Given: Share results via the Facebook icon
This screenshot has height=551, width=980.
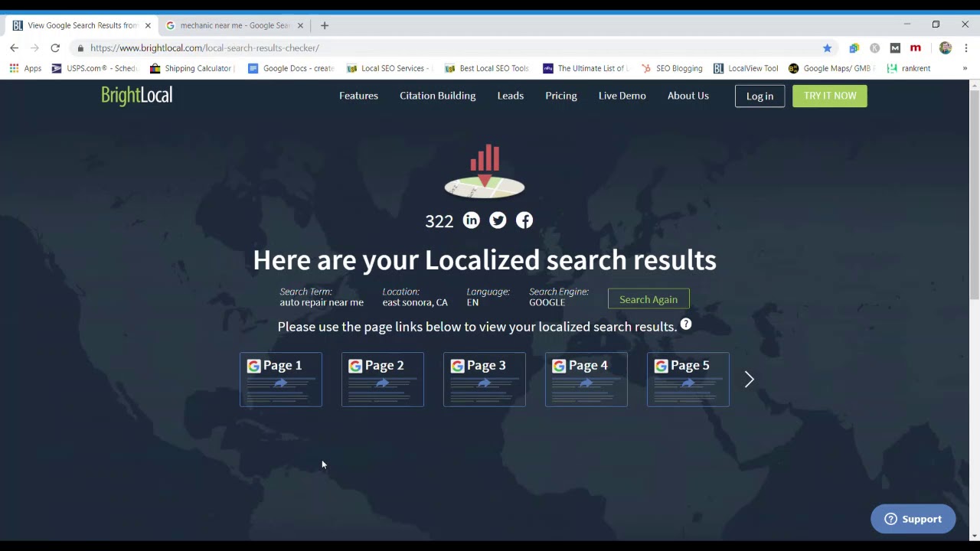Looking at the screenshot, I should 524,220.
